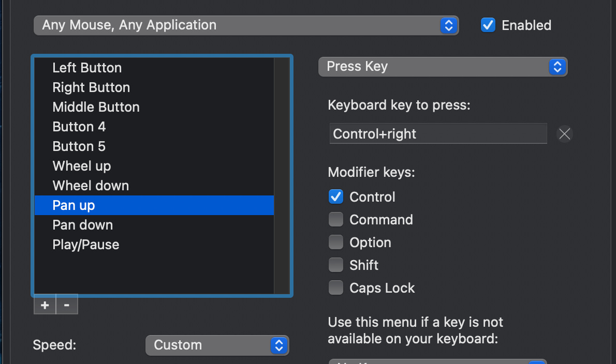Clear the keyboard key with X icon
Image resolution: width=616 pixels, height=364 pixels.
pos(564,134)
